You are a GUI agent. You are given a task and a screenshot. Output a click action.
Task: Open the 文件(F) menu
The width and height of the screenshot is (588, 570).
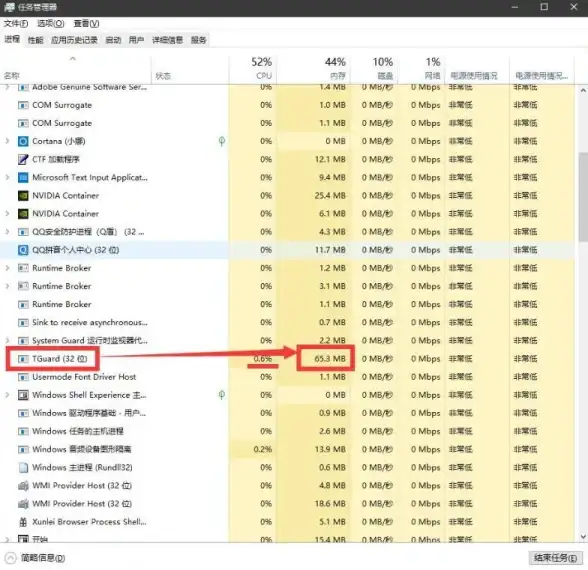16,24
